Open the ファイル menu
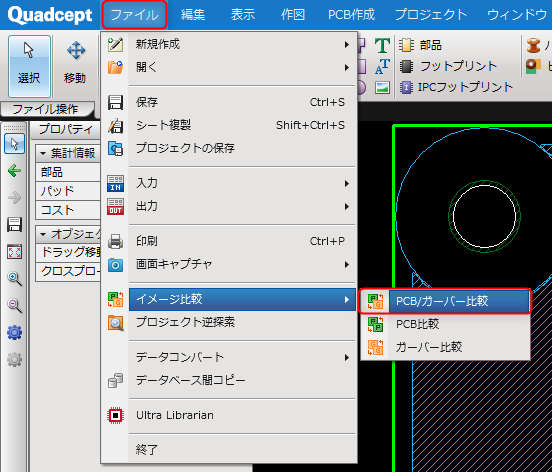Image resolution: width=552 pixels, height=472 pixels. (134, 15)
